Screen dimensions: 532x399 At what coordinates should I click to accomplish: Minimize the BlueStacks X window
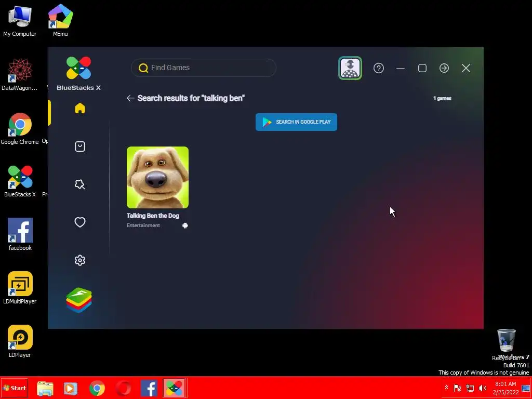401,68
